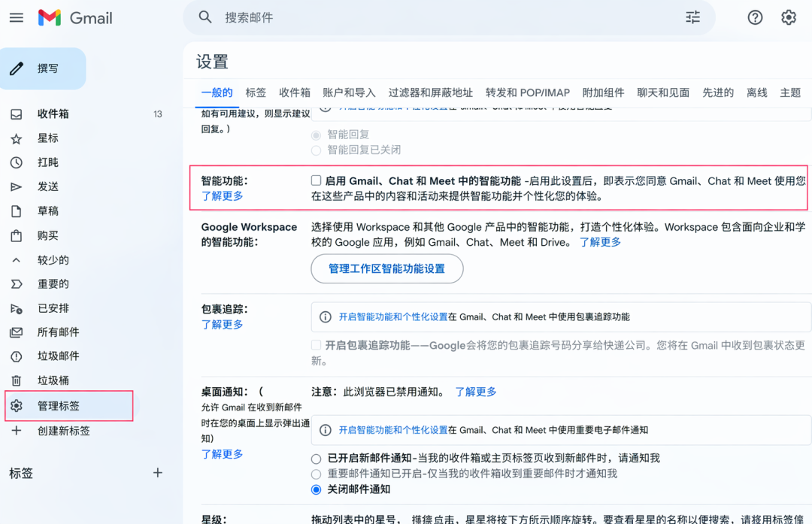This screenshot has width=812, height=524.
Task: Select 关闭邮件通知 radio option
Action: [316, 489]
